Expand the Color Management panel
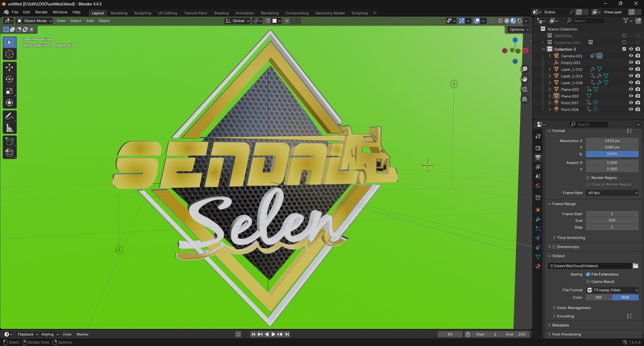The image size is (644, 346). [574, 308]
